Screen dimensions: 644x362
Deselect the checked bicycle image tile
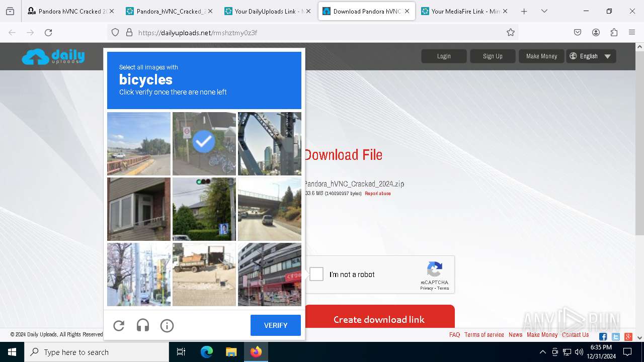[x=204, y=144]
